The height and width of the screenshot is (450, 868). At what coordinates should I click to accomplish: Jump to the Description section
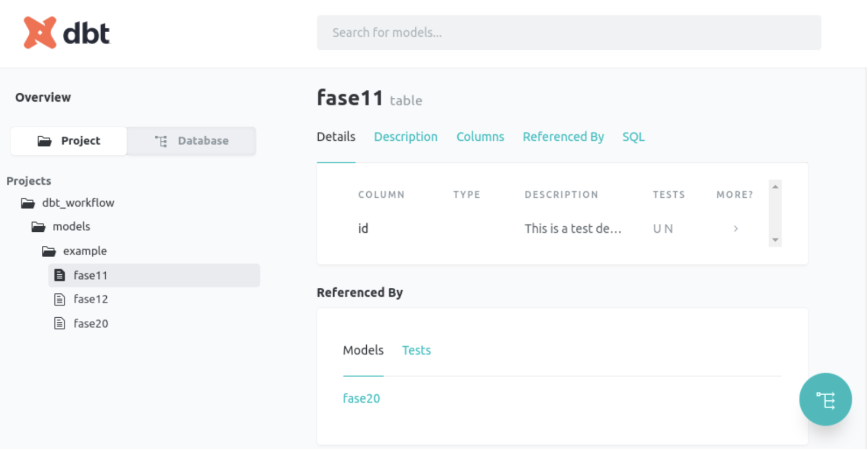tap(406, 137)
